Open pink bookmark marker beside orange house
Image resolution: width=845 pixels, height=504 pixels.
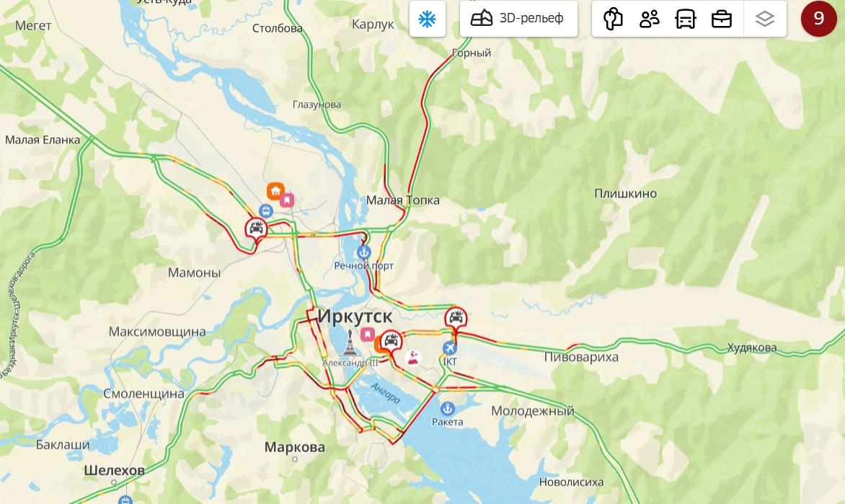coord(287,200)
